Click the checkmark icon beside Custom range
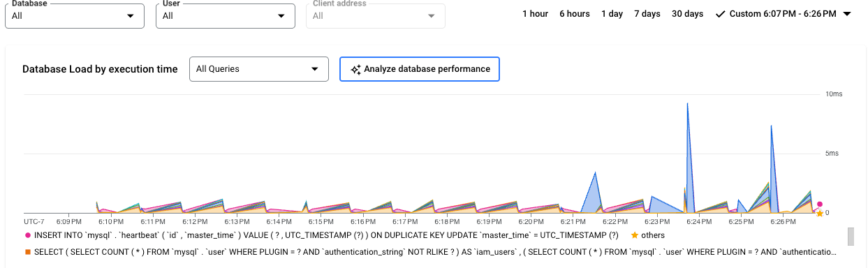The height and width of the screenshot is (268, 868). [x=721, y=14]
